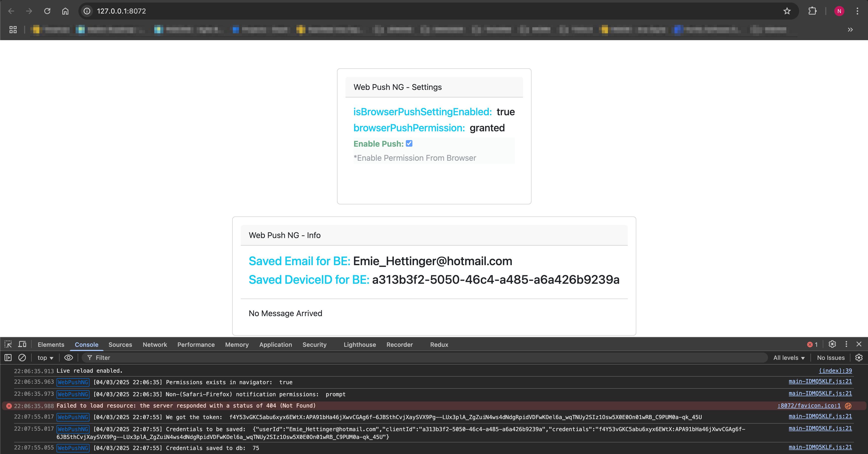
Task: Create live expression with eye icon
Action: tap(68, 358)
